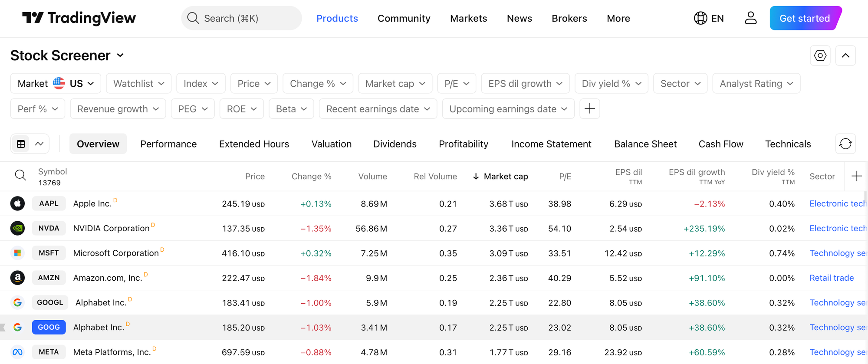
Task: Click the TradingView logo
Action: coord(79,18)
